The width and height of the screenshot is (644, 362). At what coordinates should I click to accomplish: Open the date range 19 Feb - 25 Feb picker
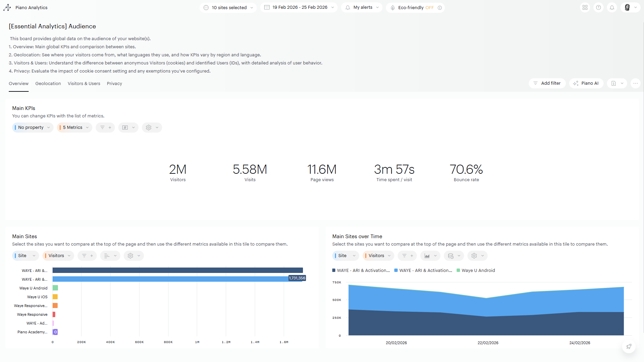click(x=299, y=7)
